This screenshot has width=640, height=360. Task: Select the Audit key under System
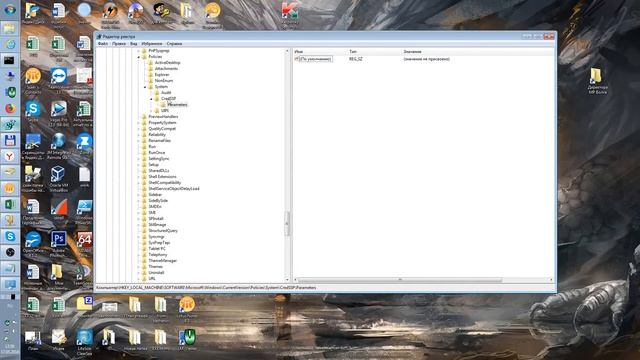coord(166,93)
